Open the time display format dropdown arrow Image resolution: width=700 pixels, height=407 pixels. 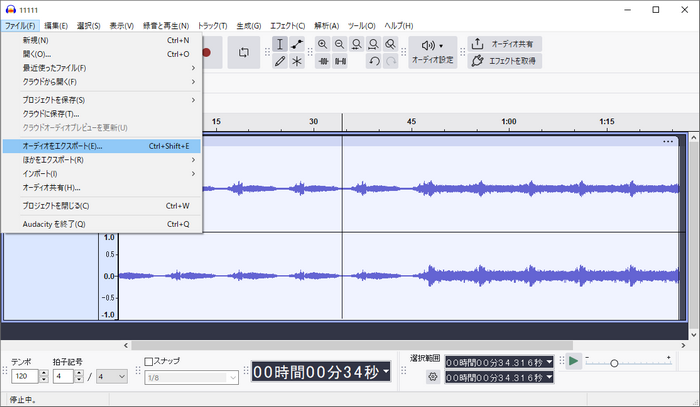pos(386,371)
